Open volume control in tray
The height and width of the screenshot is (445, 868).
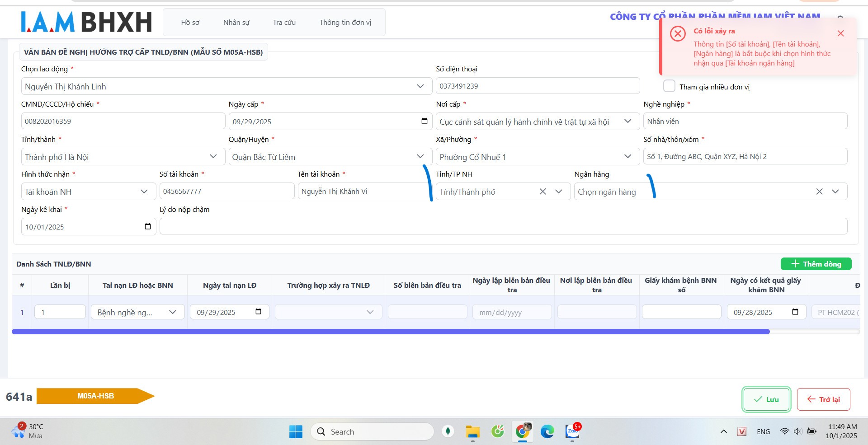pyautogui.click(x=797, y=431)
